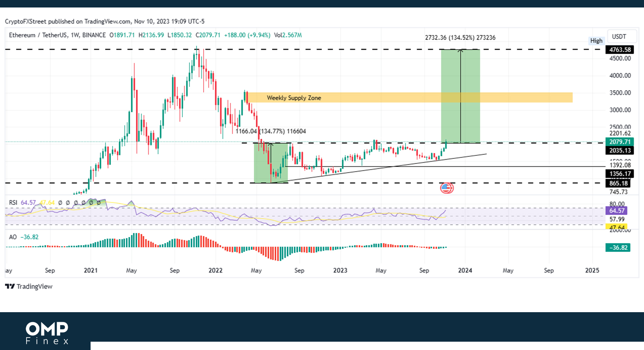Click the +188.00 (+9.94%) change value
Image resolution: width=644 pixels, height=350 pixels.
pos(247,35)
